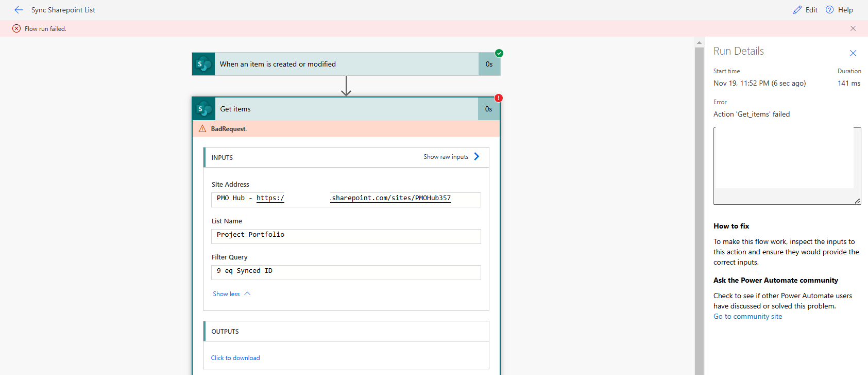Click the INPUTS section header
868x375 pixels.
[346, 157]
